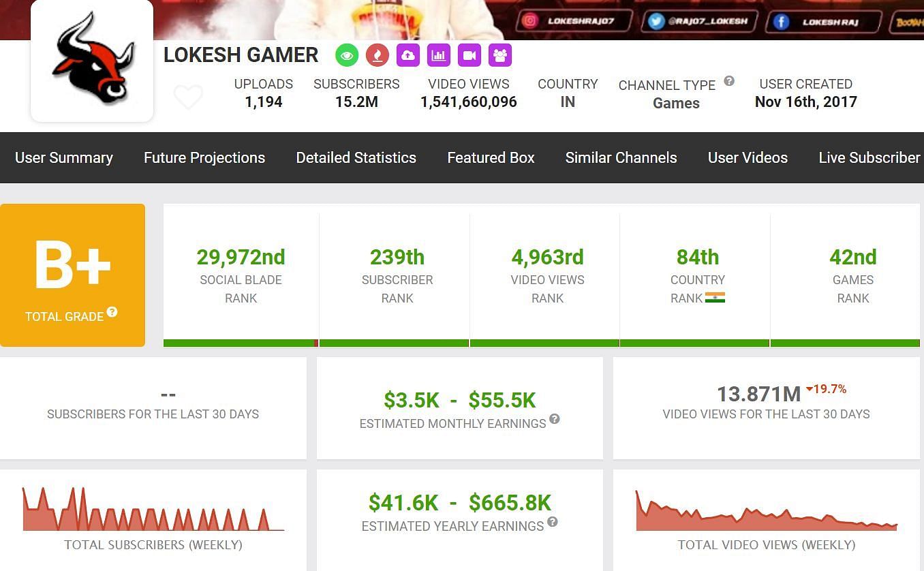The width and height of the screenshot is (924, 571).
Task: Select the Featured Box tab
Action: [x=491, y=157]
